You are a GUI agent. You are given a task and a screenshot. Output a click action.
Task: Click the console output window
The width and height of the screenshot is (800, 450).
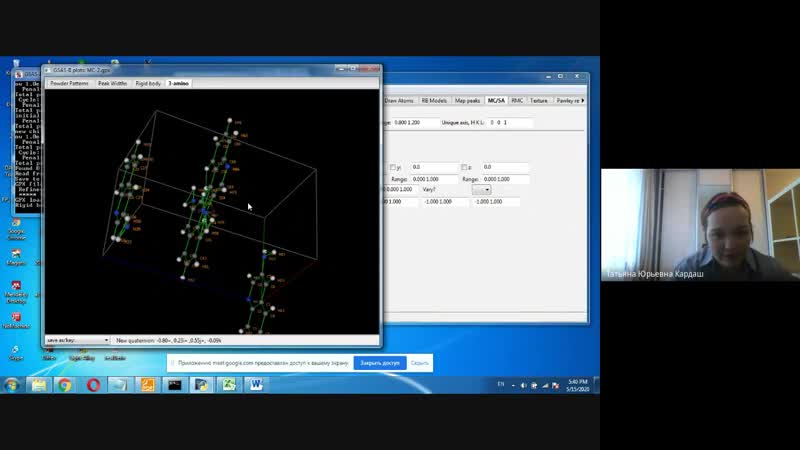27,145
